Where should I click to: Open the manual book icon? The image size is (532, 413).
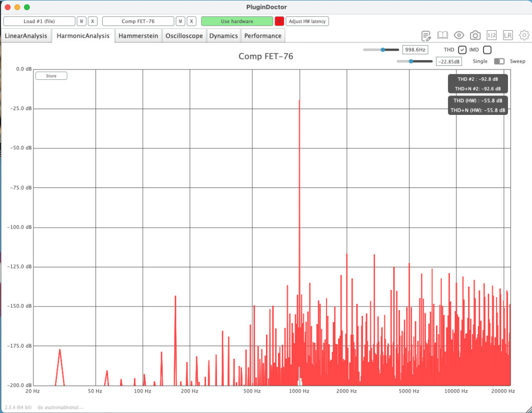pyautogui.click(x=442, y=36)
